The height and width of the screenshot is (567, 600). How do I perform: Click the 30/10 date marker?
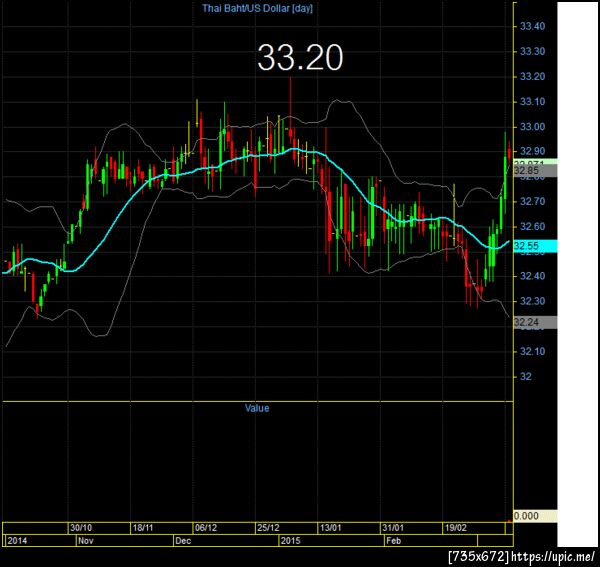click(x=81, y=528)
